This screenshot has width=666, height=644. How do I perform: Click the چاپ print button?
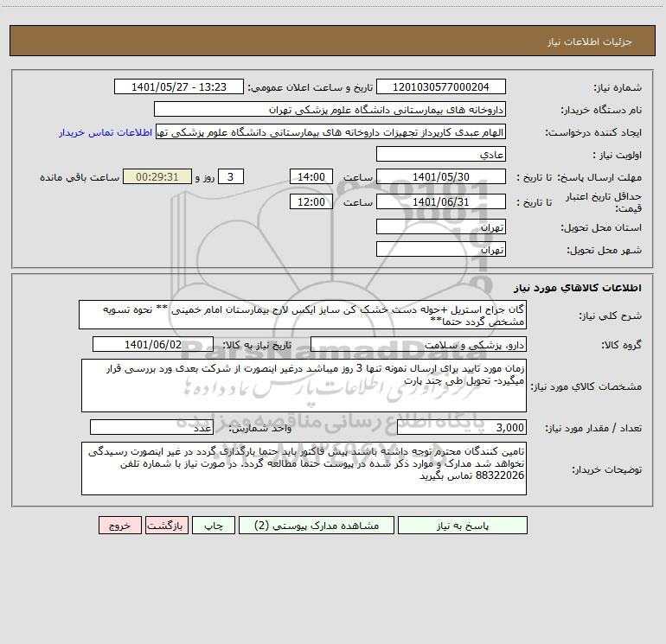point(214,526)
